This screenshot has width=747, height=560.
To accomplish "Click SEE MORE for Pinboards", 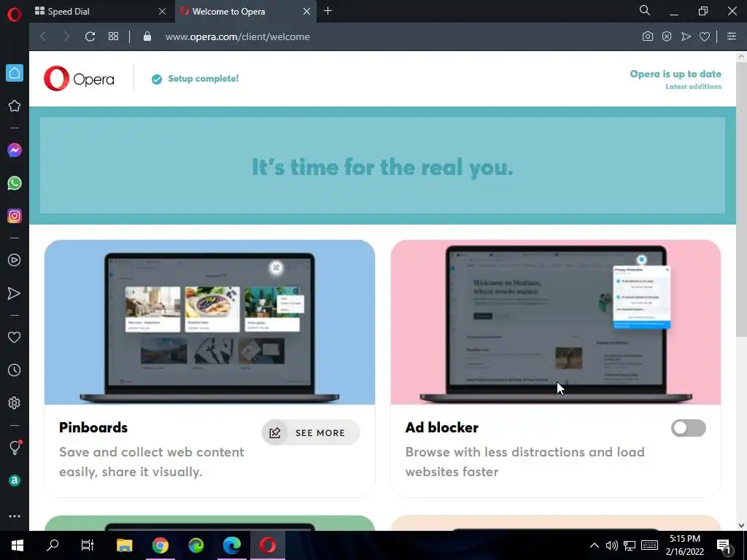I will (311, 433).
